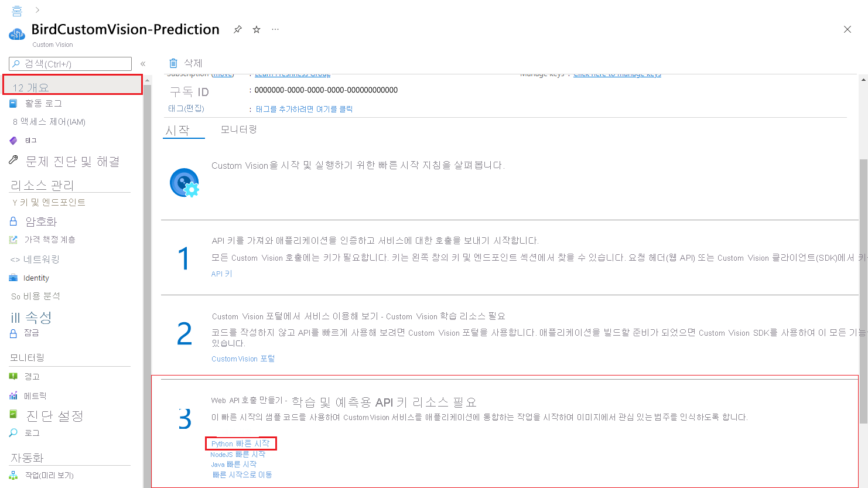Pin the BirdCustomVision-Prediction resource

(237, 29)
